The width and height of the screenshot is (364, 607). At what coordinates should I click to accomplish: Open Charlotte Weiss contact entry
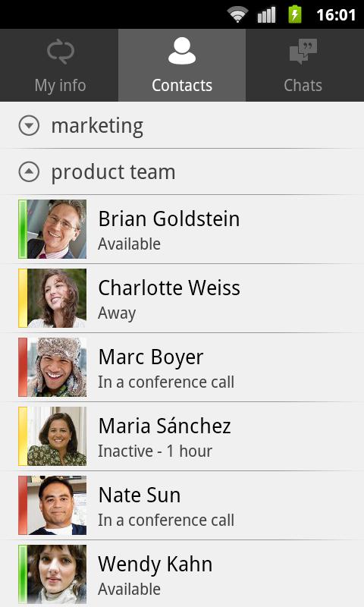[x=182, y=298]
